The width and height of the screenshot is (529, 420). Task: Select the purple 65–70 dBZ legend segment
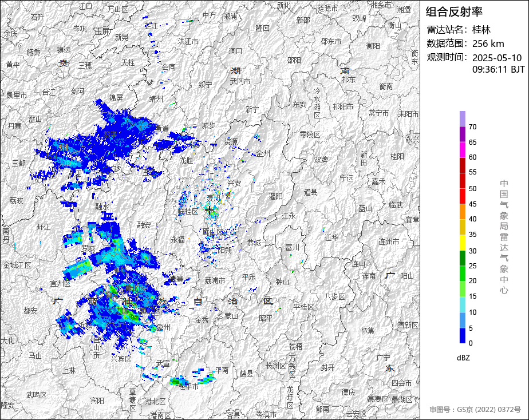pos(462,134)
